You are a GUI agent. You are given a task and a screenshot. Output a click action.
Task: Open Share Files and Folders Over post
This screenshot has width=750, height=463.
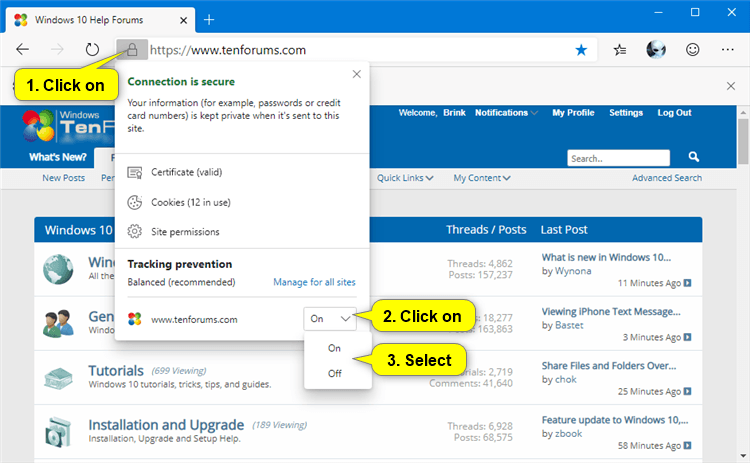click(x=609, y=365)
